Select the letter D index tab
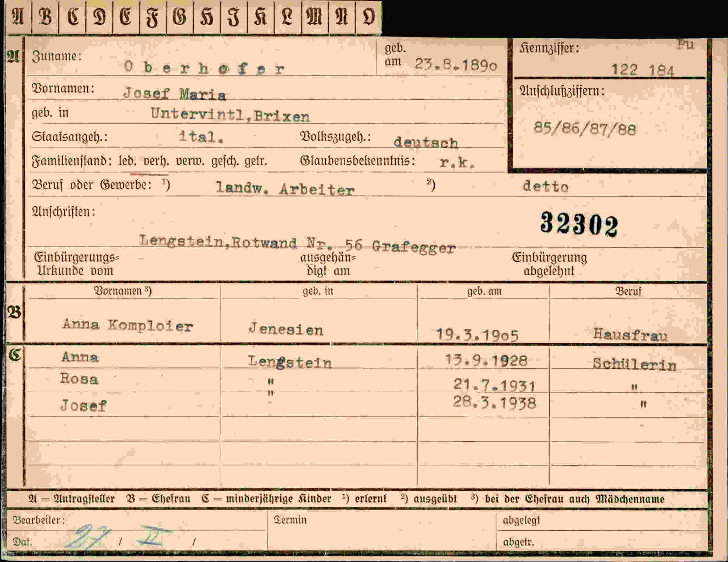 point(99,17)
